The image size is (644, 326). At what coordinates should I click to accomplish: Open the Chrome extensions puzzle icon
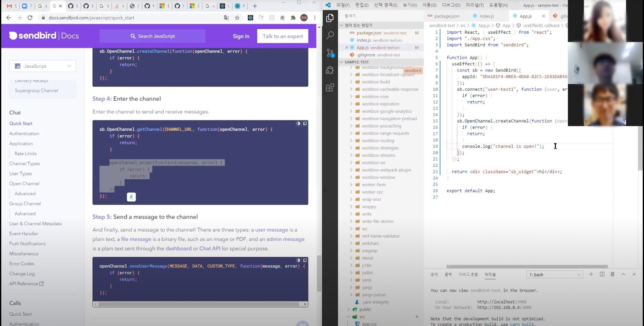tap(293, 18)
